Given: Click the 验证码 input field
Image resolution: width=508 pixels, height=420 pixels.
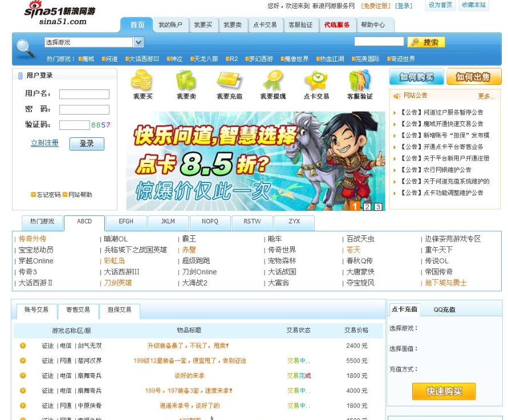Looking at the screenshot, I should [x=75, y=125].
